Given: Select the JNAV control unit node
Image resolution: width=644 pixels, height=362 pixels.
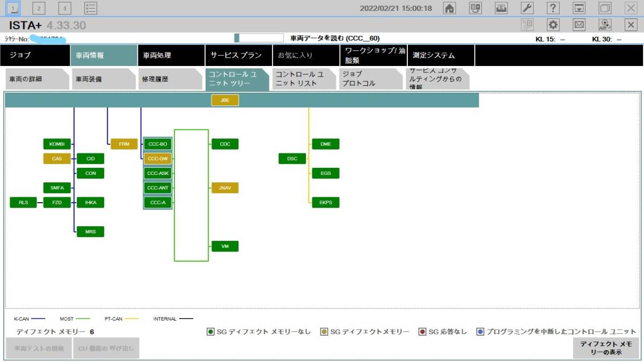Looking at the screenshot, I should coord(225,188).
